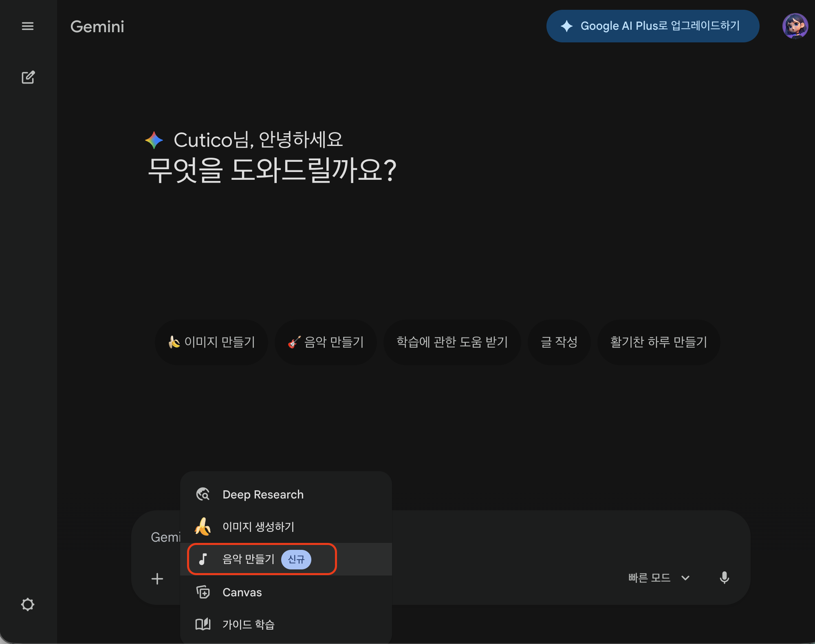Activate voice input with the microphone icon
The height and width of the screenshot is (644, 815).
click(x=725, y=578)
